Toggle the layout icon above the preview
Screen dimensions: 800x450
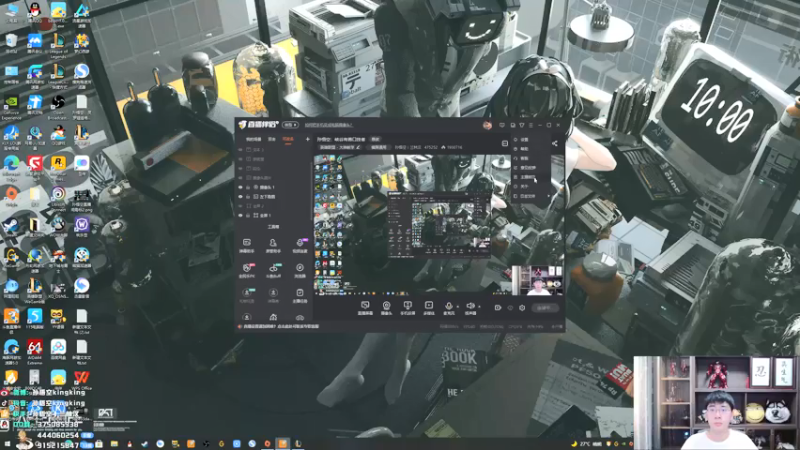[505, 143]
